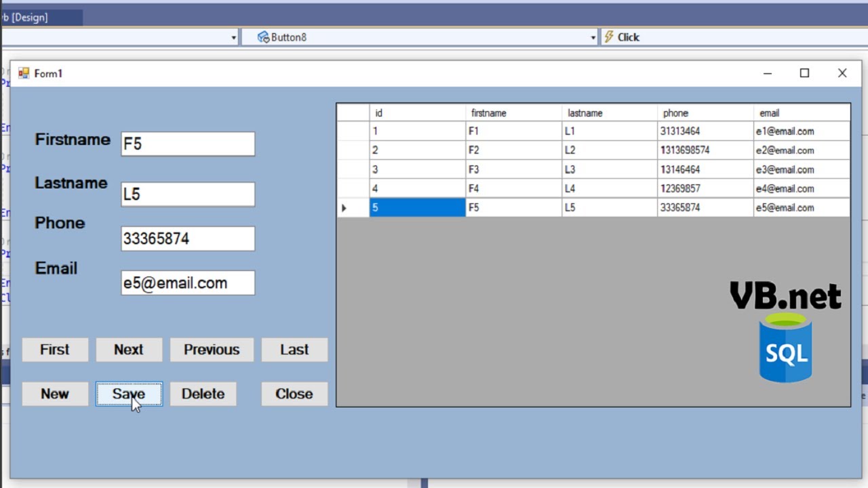This screenshot has width=868, height=488.
Task: Select the firstname cell F3
Action: point(514,169)
